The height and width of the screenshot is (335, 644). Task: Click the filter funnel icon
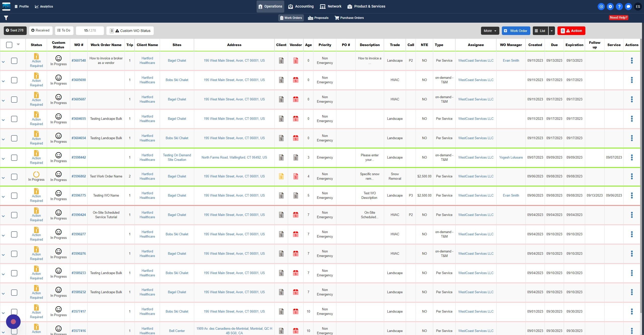coord(6,18)
